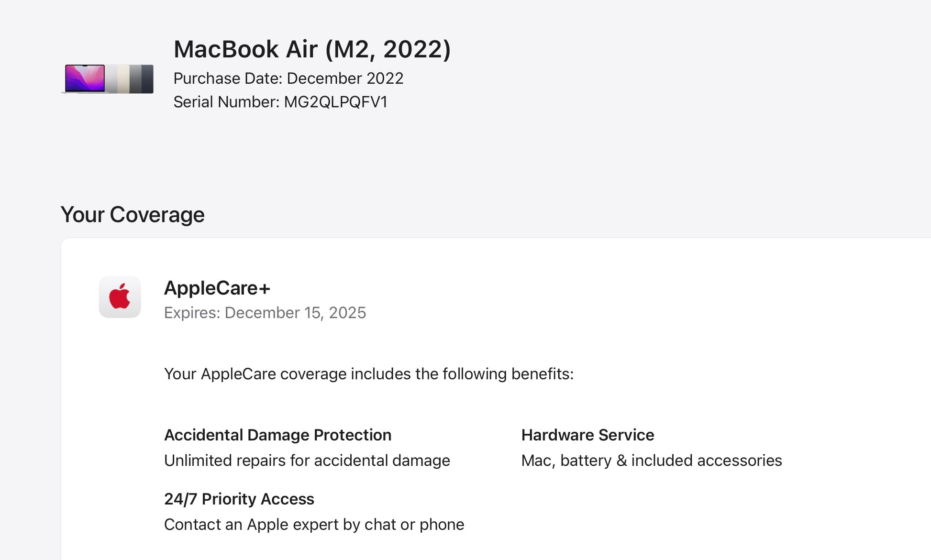Click the Serial Number MG2QLPQFV1 text
Viewport: 931px width, 560px height.
tap(280, 102)
